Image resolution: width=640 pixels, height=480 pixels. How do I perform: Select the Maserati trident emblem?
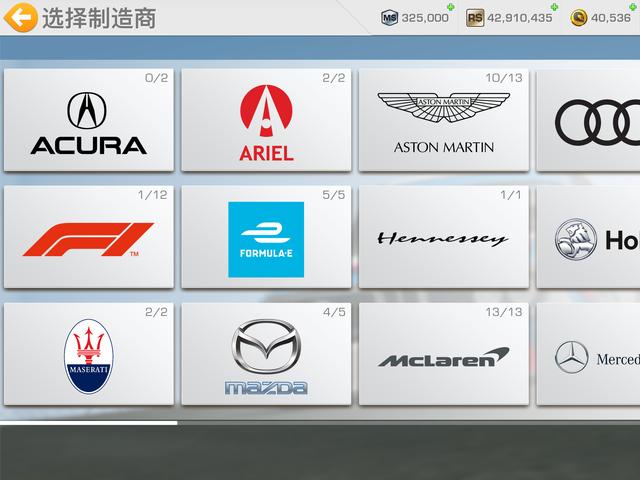(x=88, y=356)
